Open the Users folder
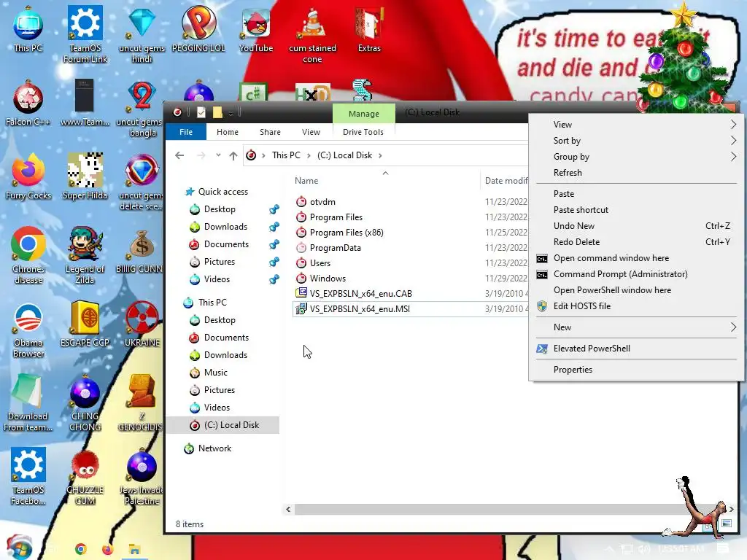 pyautogui.click(x=320, y=262)
